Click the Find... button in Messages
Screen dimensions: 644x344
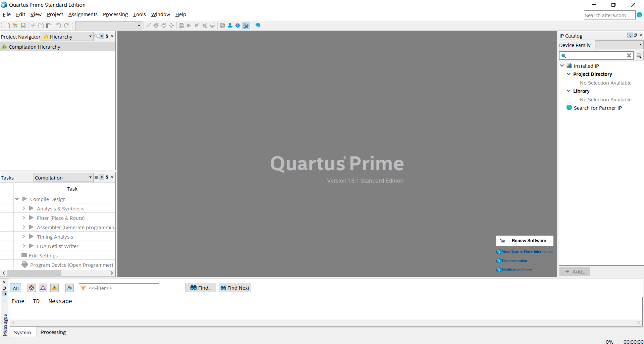201,288
